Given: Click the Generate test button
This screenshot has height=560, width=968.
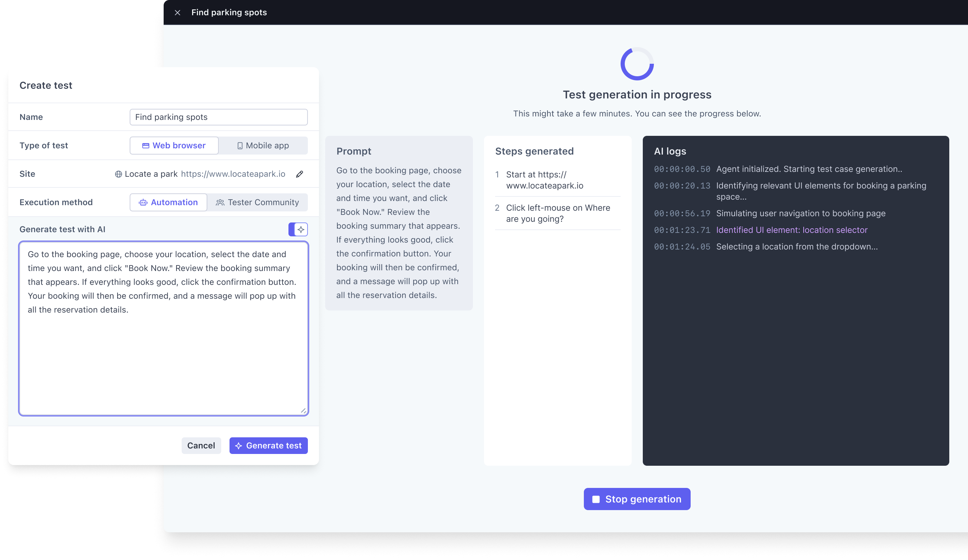Looking at the screenshot, I should tap(268, 445).
